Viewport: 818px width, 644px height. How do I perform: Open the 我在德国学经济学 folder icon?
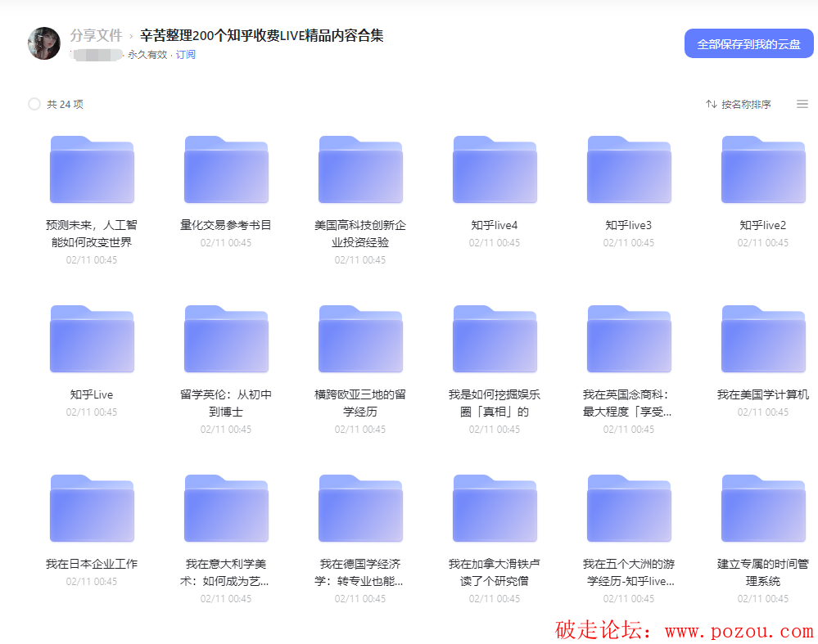coord(360,508)
